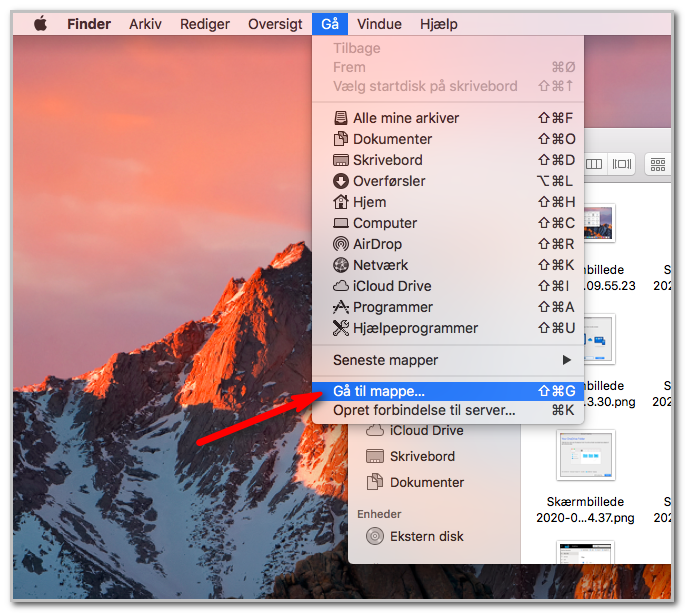Select Netværk in the Gå menu

[x=448, y=265]
